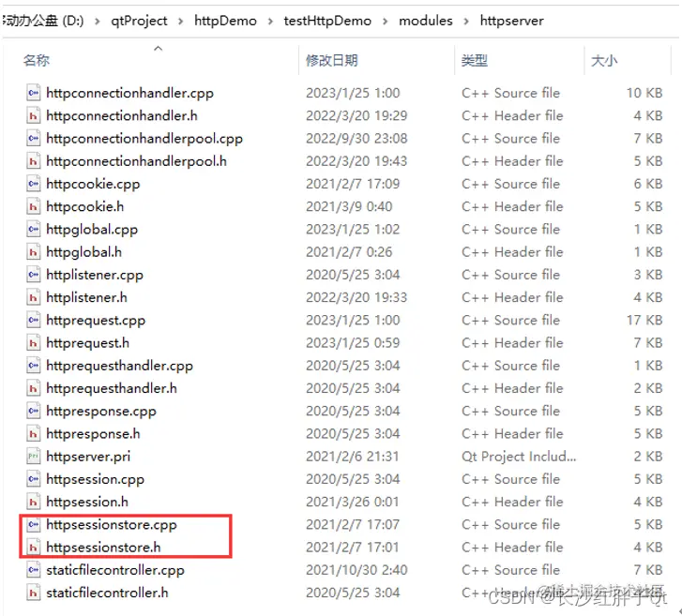682x616 pixels.
Task: Click the httpglobal.cpp file icon
Action: click(x=34, y=229)
